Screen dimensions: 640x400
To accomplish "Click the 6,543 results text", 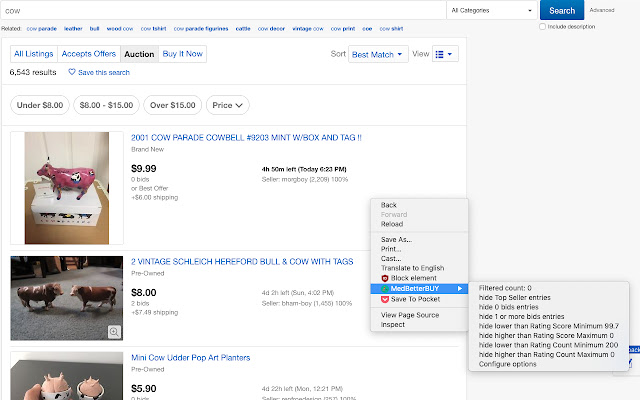I will (x=33, y=72).
